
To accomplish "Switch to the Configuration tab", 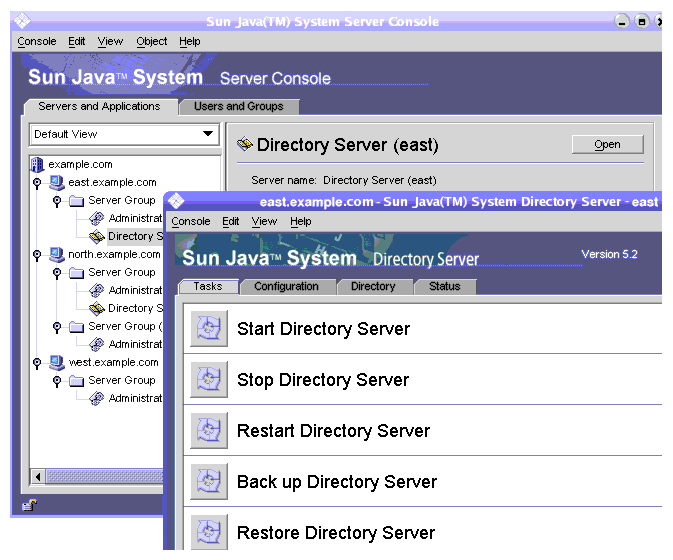I will coord(287,287).
